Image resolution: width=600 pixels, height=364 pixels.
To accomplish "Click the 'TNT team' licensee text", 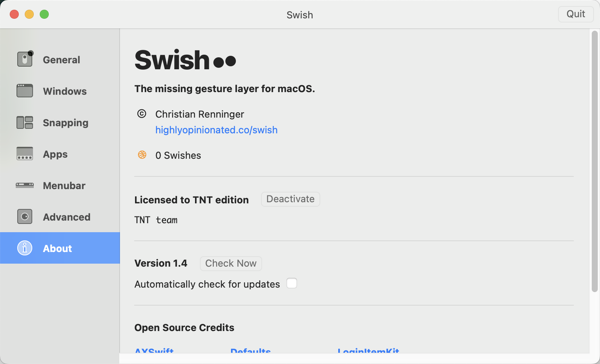I will [x=156, y=220].
